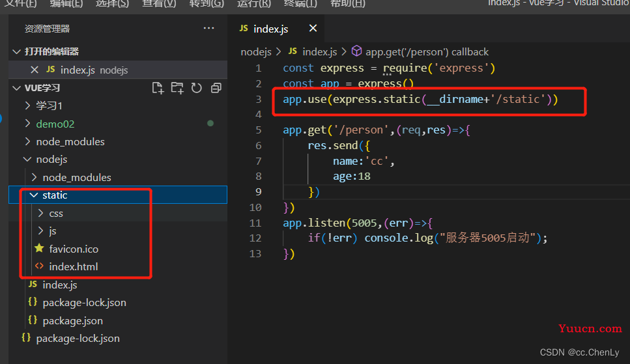This screenshot has width=630, height=364.
Task: Open the explorer more actions ellipsis menu
Action: [x=208, y=28]
